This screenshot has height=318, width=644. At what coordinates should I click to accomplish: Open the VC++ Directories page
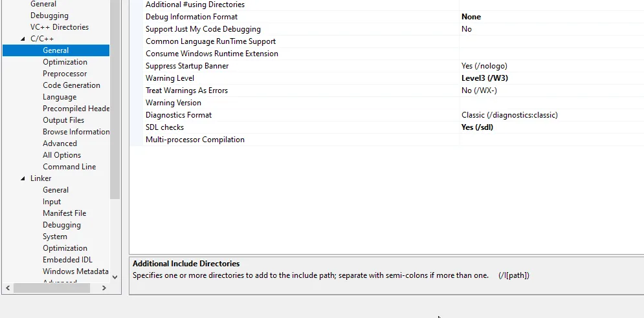[60, 27]
